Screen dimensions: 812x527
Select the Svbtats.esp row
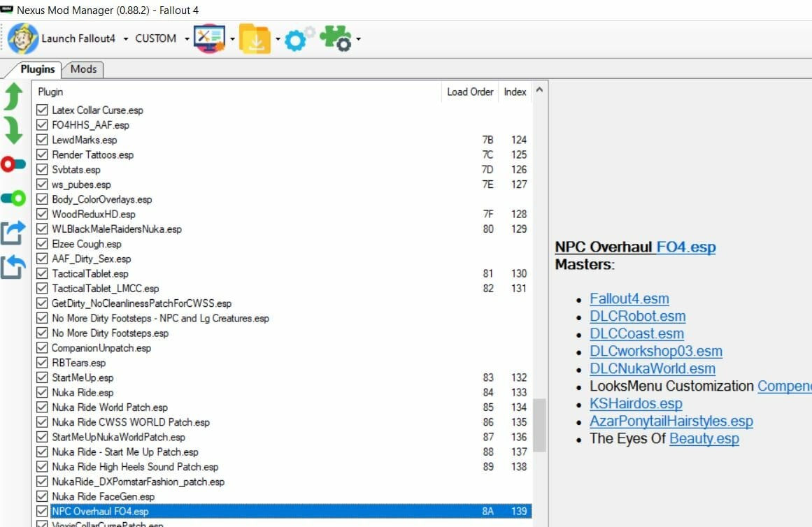click(284, 169)
